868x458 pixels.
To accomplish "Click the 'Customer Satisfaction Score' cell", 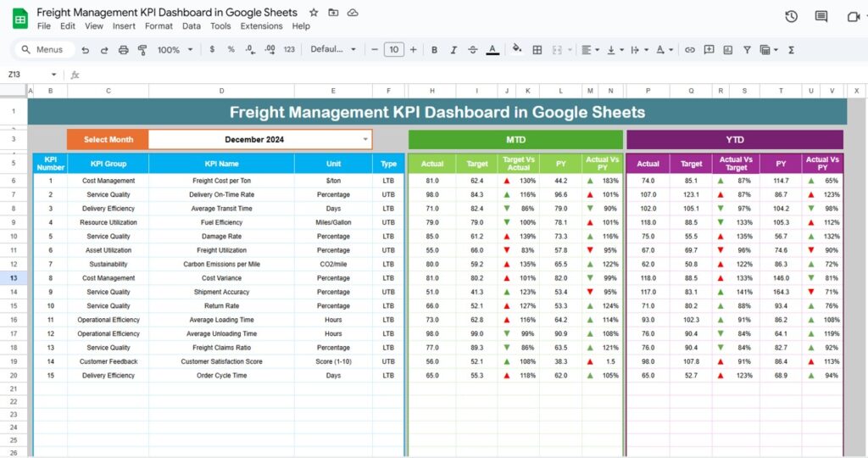I will pos(221,361).
